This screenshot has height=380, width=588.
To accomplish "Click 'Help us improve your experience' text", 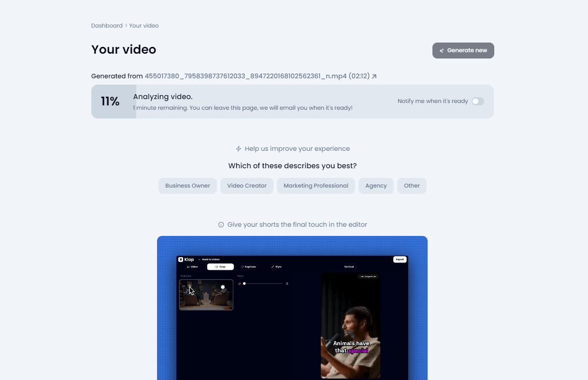I will 297,149.
